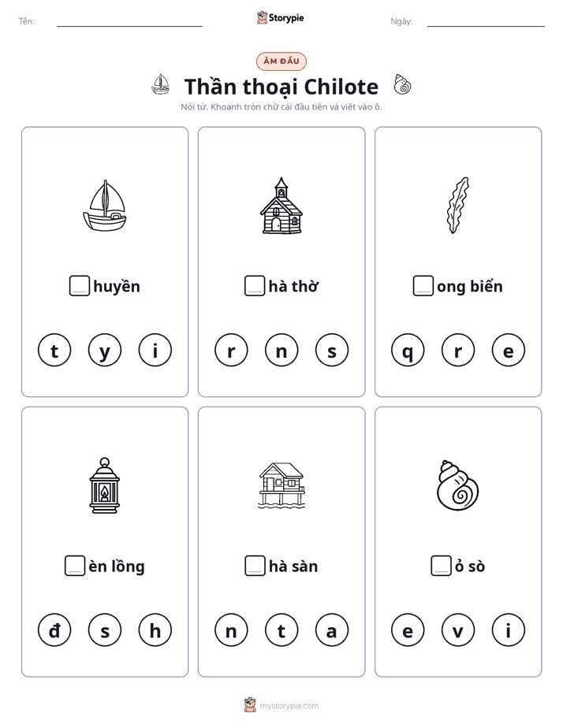Click the 'ÂM ĐẦU' badge
The image size is (563, 728).
(281, 61)
